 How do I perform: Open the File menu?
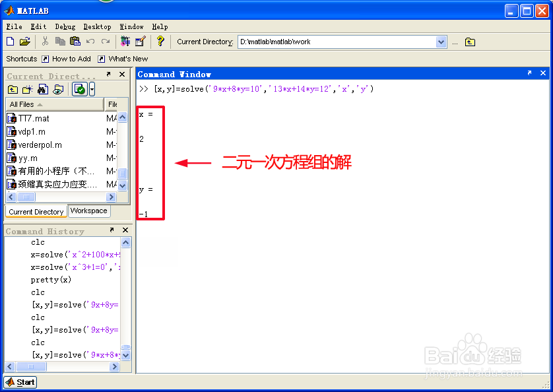tap(14, 27)
